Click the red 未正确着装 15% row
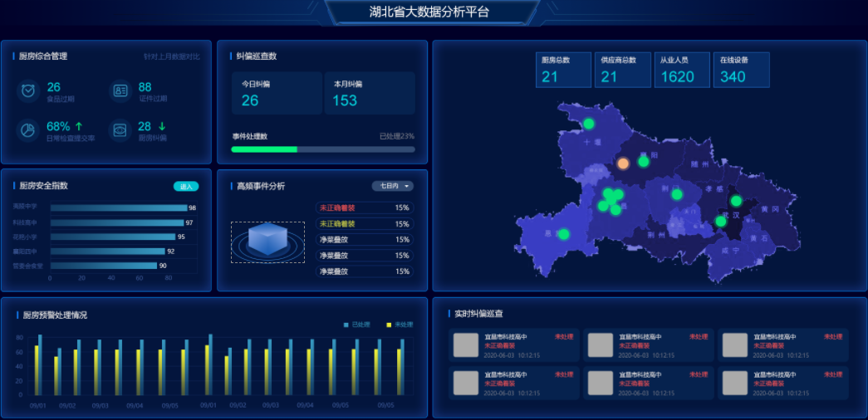The width and height of the screenshot is (868, 420). pos(364,208)
